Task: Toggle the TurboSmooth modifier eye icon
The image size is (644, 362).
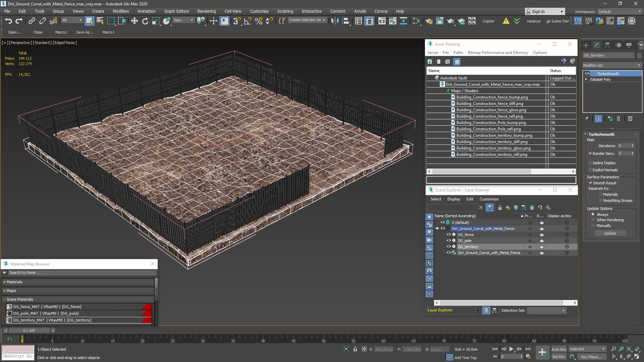Action: tap(587, 74)
